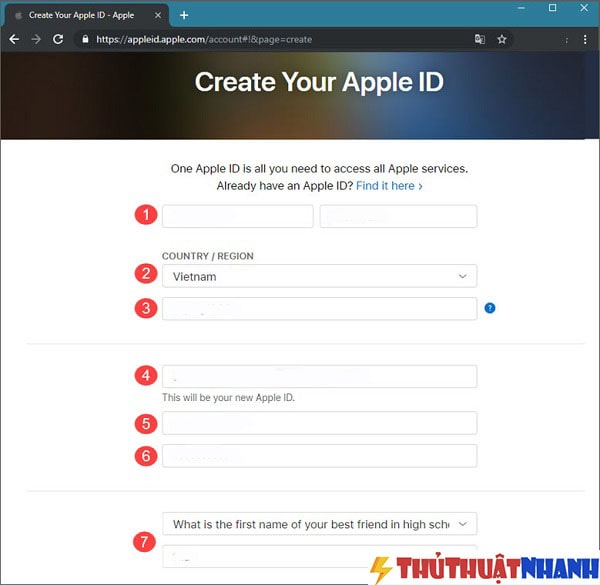Follow the 'Find it here' link
This screenshot has height=585, width=600.
389,186
